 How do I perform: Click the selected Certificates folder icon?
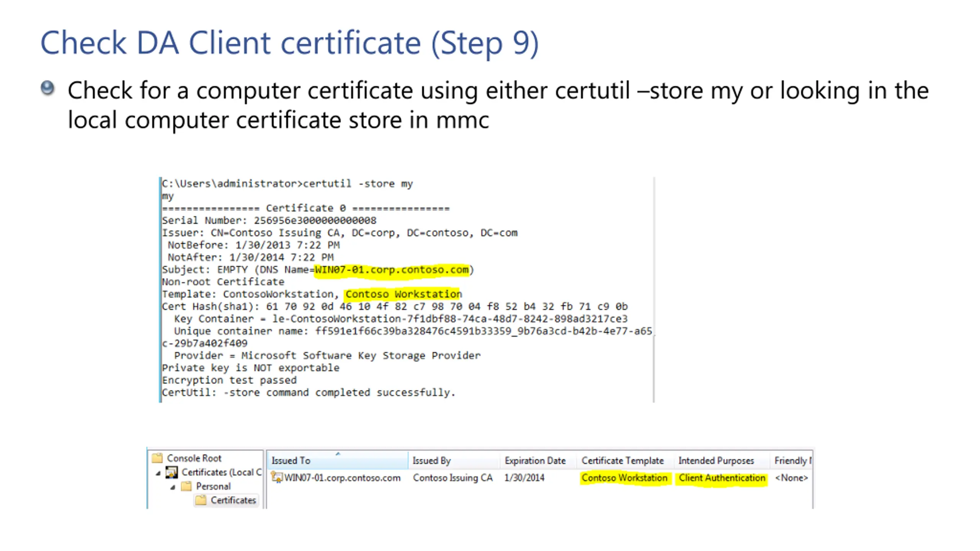click(x=201, y=500)
